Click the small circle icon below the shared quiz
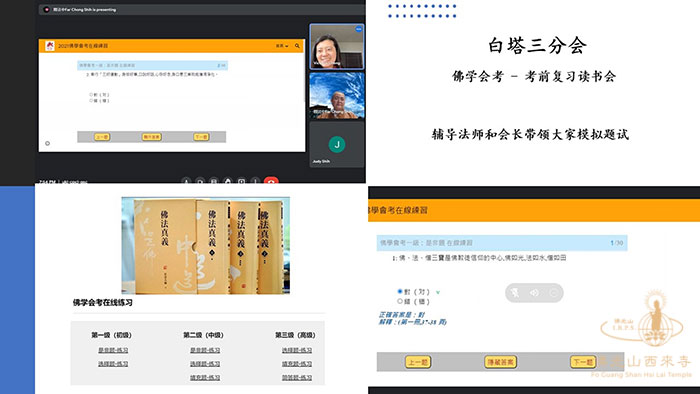 point(48,143)
